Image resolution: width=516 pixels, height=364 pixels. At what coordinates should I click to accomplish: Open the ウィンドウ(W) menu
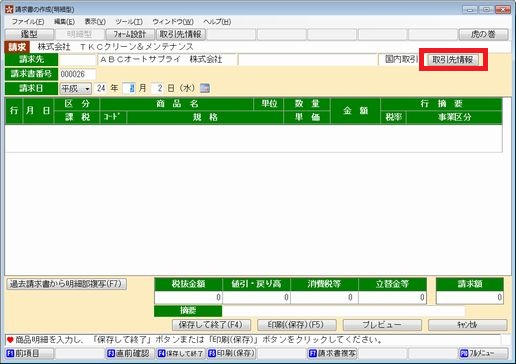tap(173, 22)
